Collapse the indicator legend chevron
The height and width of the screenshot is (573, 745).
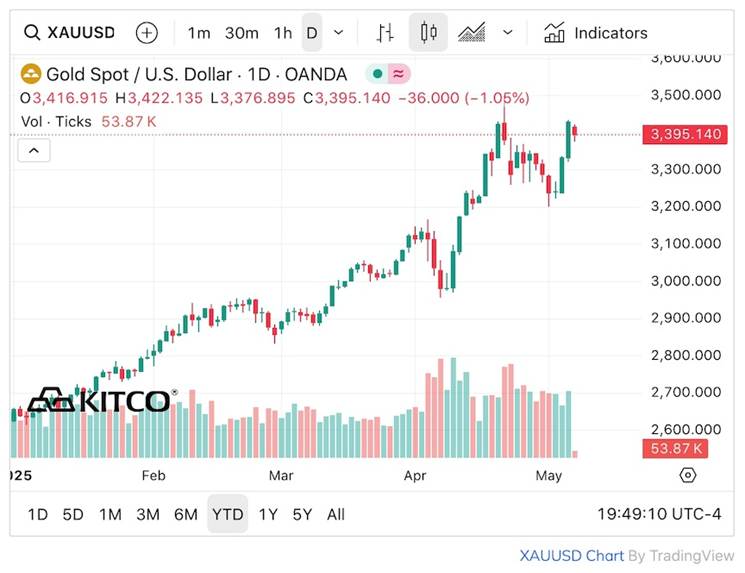click(33, 150)
